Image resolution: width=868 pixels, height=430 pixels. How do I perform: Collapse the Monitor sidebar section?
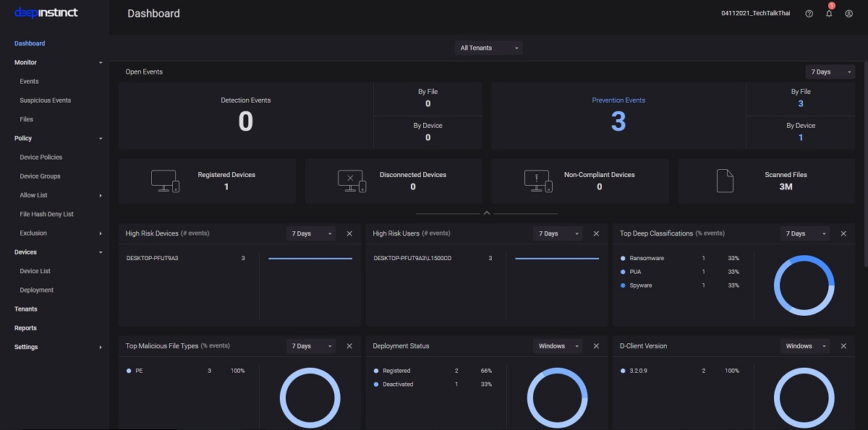click(x=101, y=63)
